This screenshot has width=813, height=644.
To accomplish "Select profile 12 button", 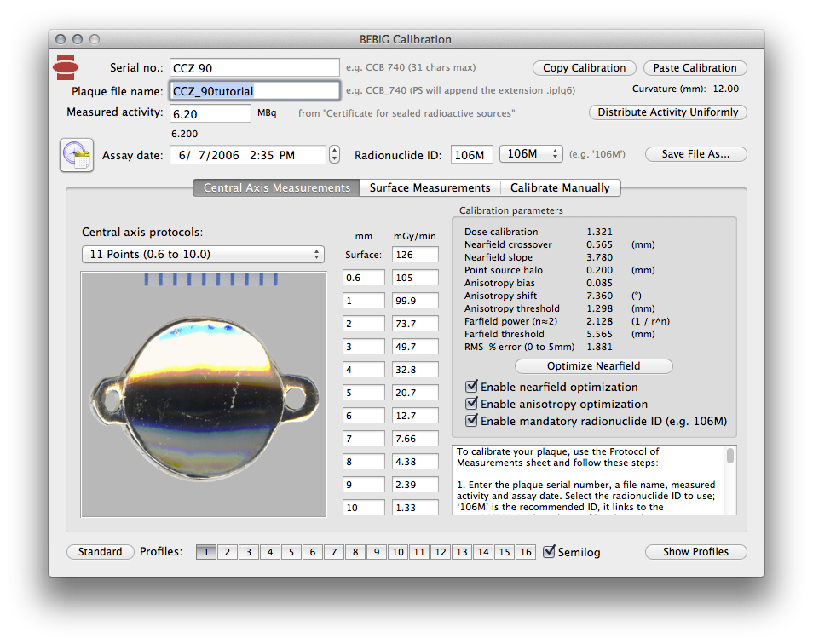I will click(x=441, y=552).
